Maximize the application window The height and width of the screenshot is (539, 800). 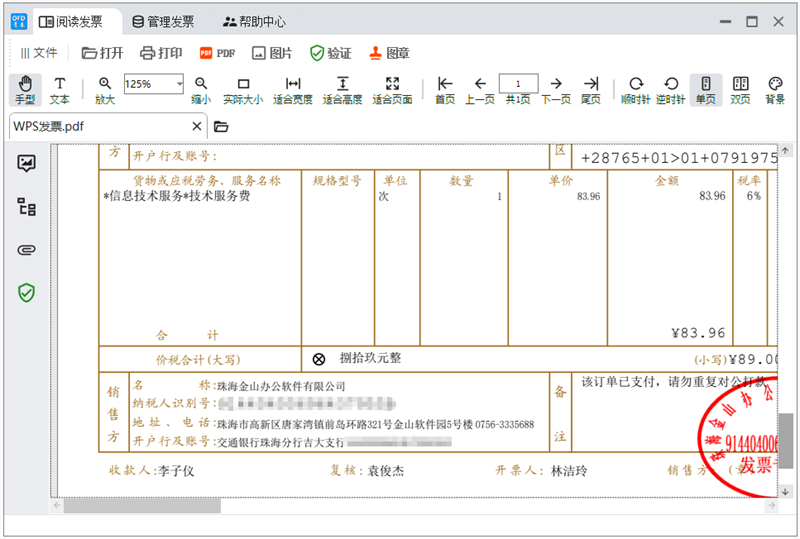[752, 21]
